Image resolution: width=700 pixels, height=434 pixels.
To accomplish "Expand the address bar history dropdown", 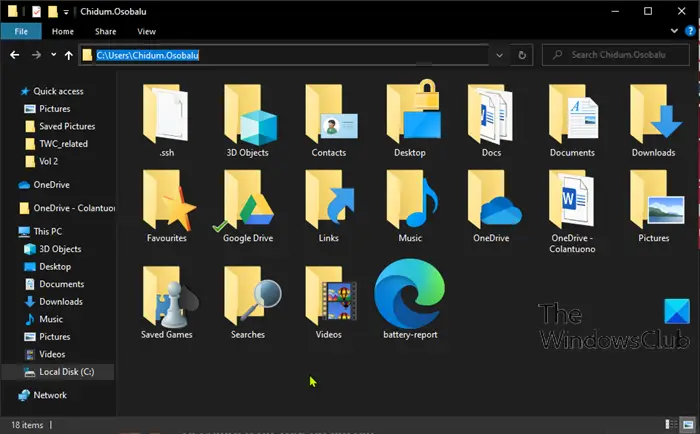I will (500, 55).
